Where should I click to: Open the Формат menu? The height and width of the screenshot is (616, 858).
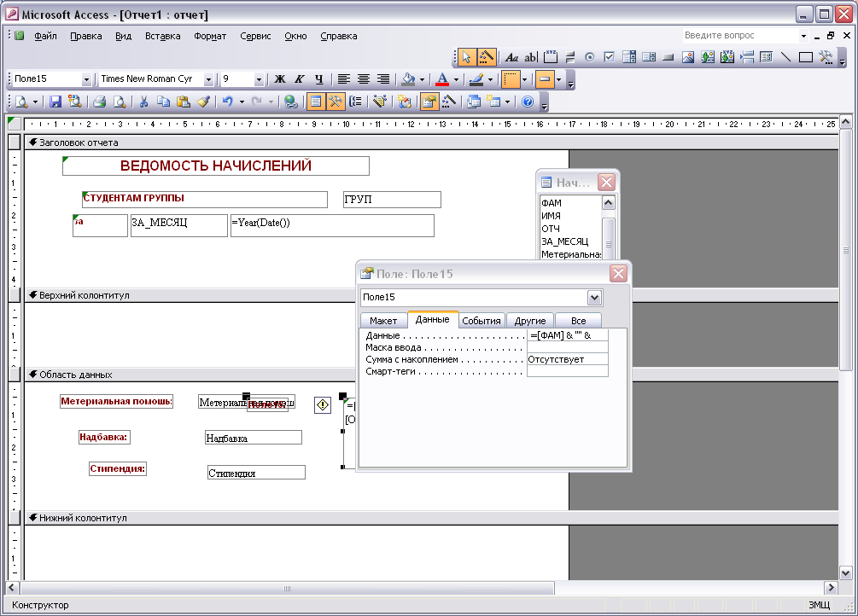[210, 36]
